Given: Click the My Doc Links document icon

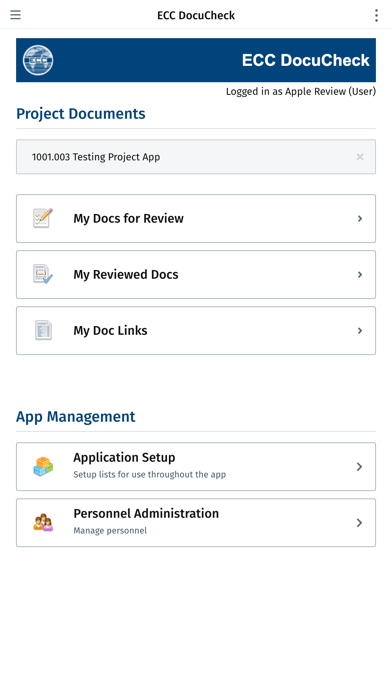Looking at the screenshot, I should pos(43,330).
